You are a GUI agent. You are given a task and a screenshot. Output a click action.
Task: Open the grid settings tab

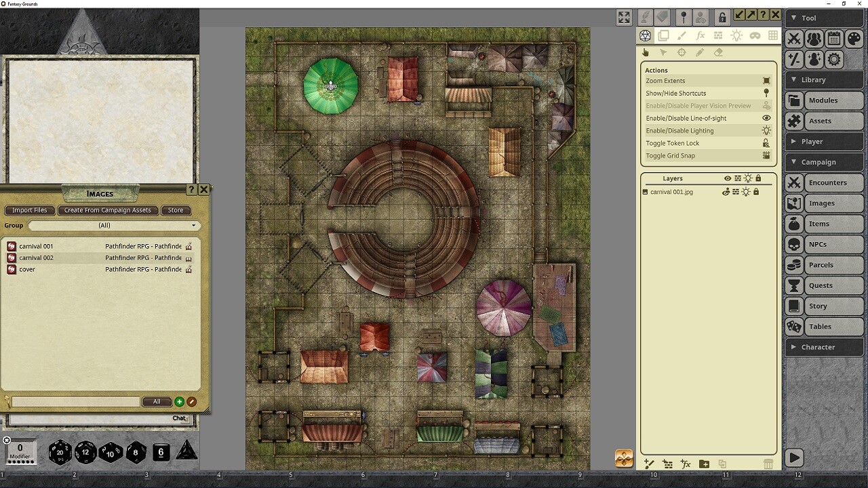[773, 35]
